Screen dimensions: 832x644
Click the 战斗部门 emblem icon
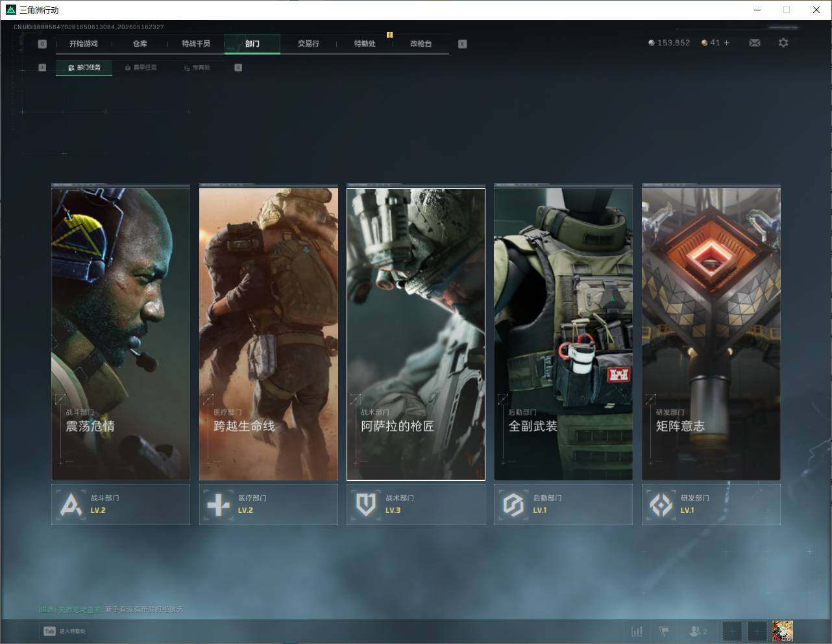(x=71, y=504)
